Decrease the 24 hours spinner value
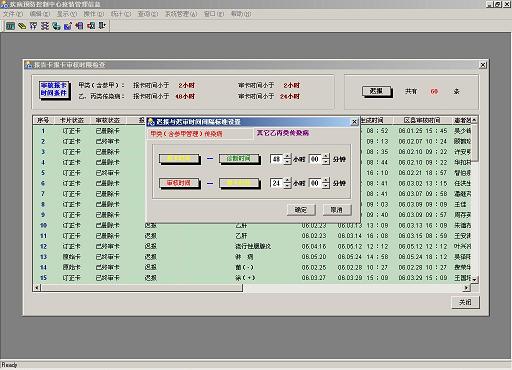Image resolution: width=512 pixels, height=370 pixels. (x=287, y=186)
